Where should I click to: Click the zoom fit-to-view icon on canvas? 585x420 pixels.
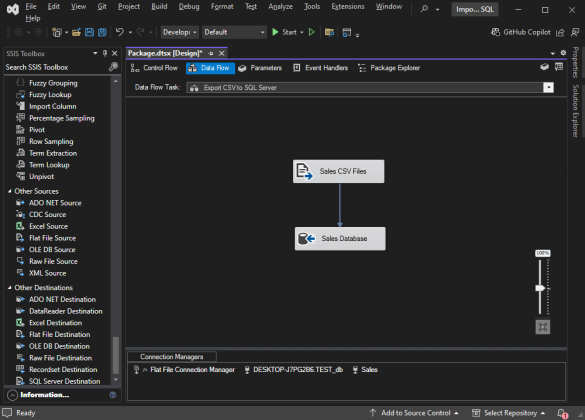pyautogui.click(x=542, y=327)
